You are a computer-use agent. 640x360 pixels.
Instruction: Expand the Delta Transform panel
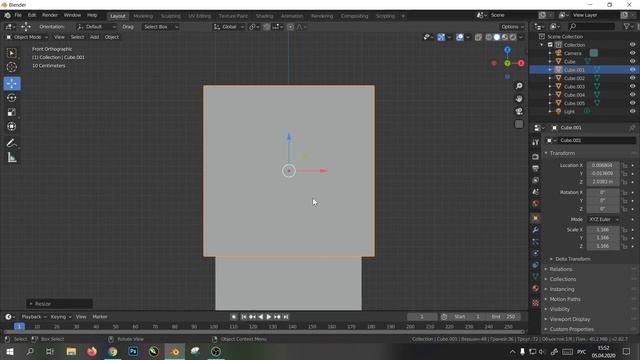pos(572,259)
